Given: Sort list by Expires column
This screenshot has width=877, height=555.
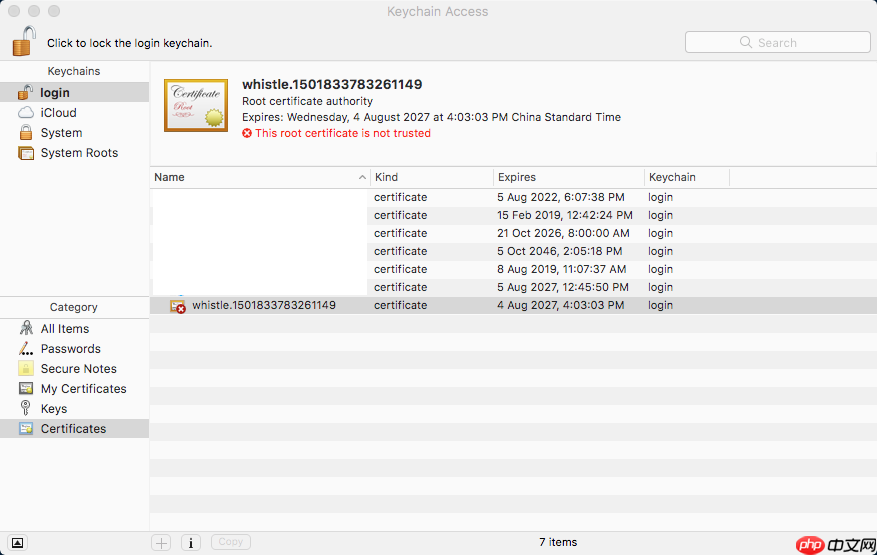Looking at the screenshot, I should (568, 177).
